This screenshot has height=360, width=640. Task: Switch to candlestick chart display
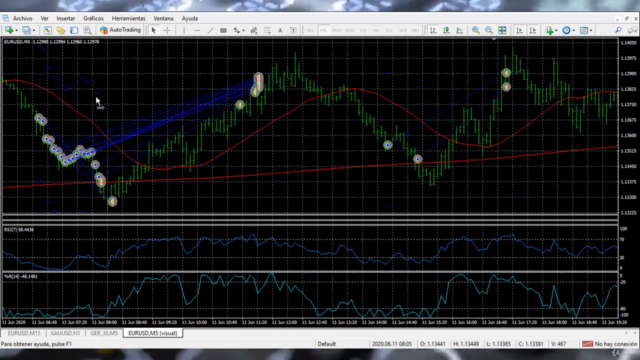446,30
